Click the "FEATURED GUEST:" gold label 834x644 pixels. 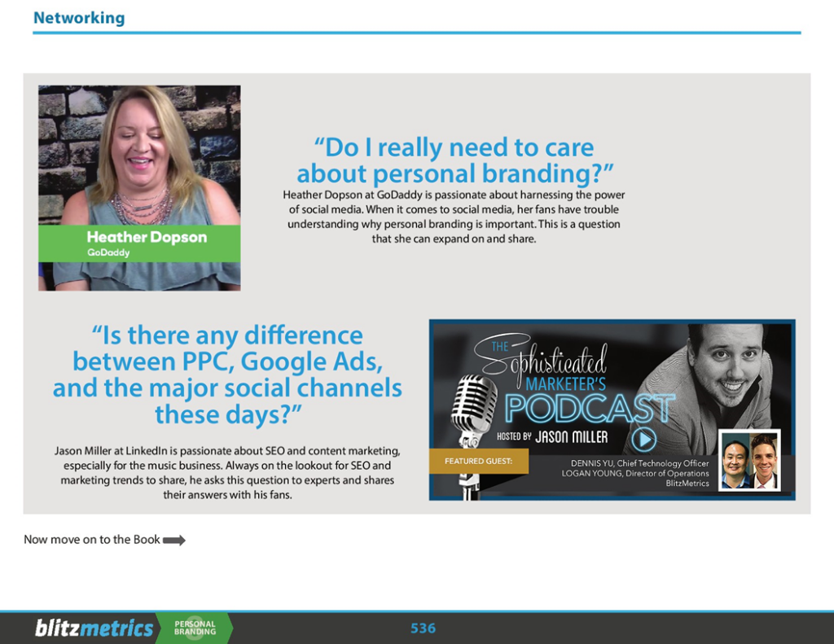(x=479, y=461)
